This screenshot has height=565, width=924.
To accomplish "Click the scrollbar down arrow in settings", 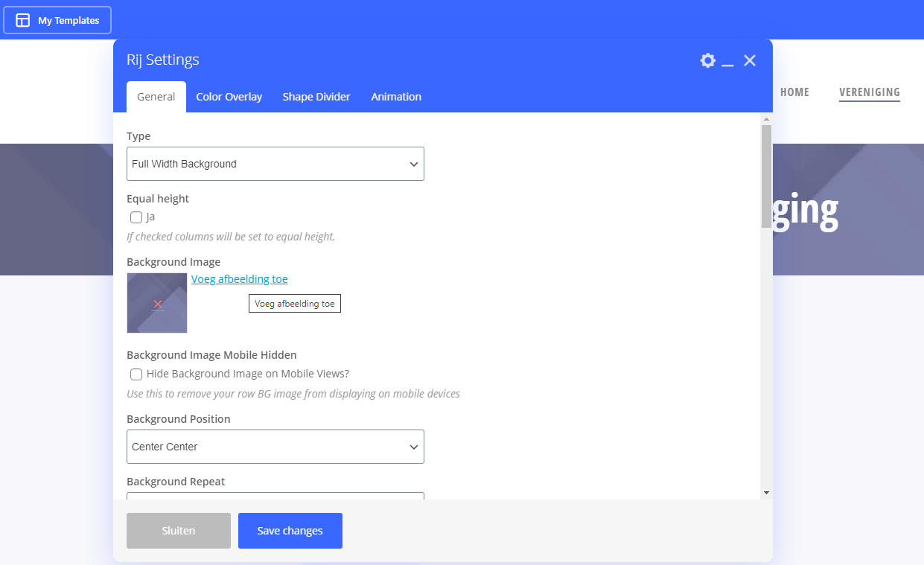I will click(x=766, y=492).
